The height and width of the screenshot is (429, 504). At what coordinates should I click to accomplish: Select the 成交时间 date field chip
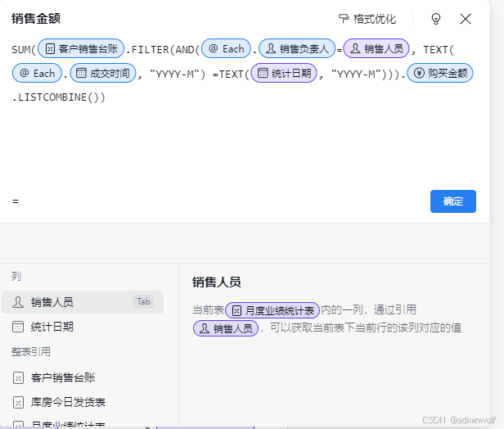coord(103,73)
